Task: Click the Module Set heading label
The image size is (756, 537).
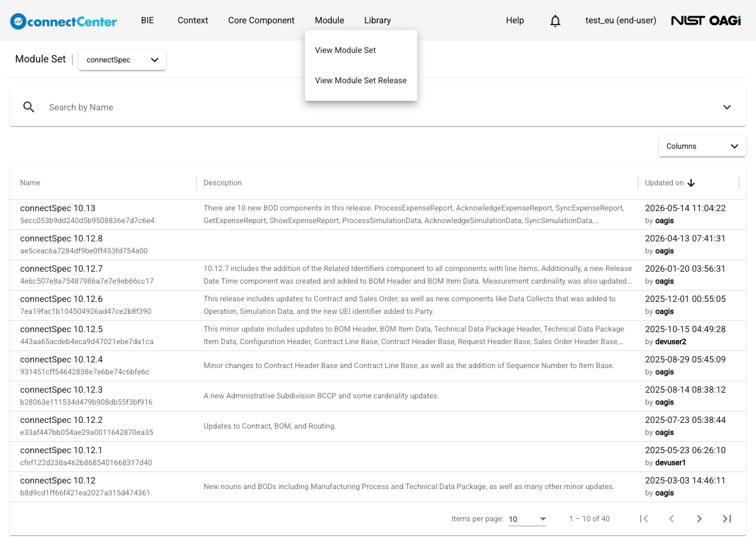Action: click(x=40, y=59)
